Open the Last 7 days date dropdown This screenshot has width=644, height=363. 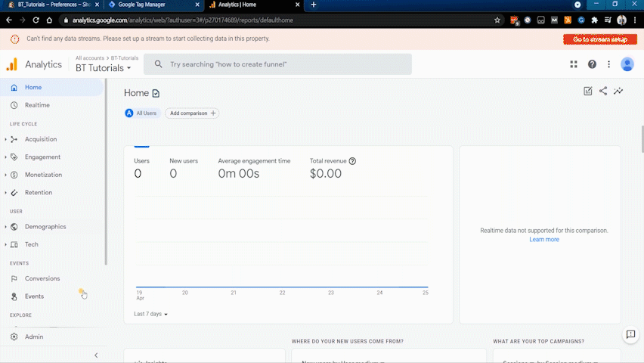click(150, 314)
